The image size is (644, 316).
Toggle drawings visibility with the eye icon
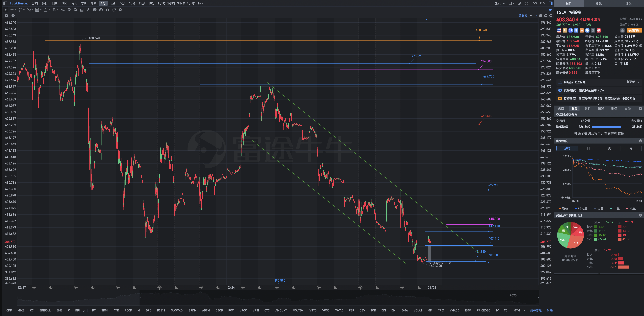(94, 10)
